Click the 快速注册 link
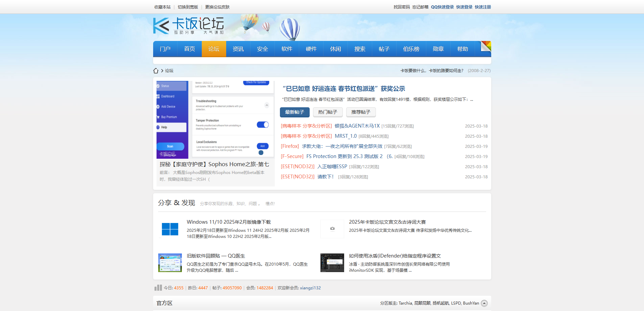The width and height of the screenshot is (644, 311). tap(483, 7)
